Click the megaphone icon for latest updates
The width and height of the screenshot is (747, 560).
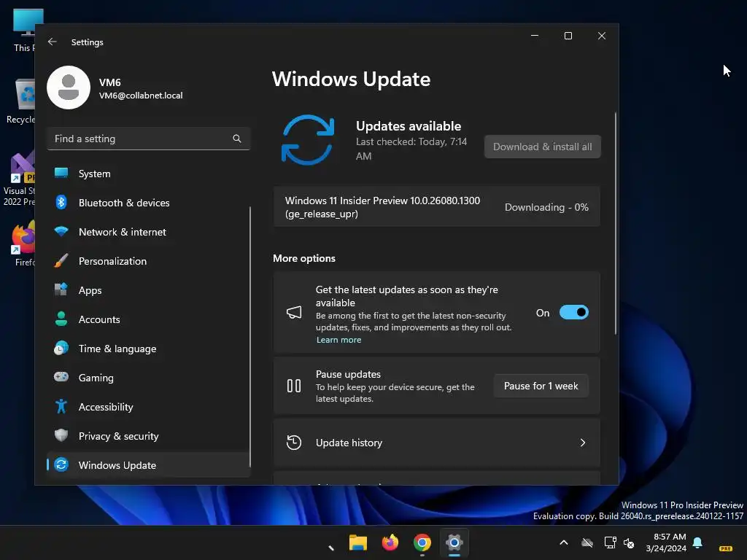pyautogui.click(x=294, y=312)
